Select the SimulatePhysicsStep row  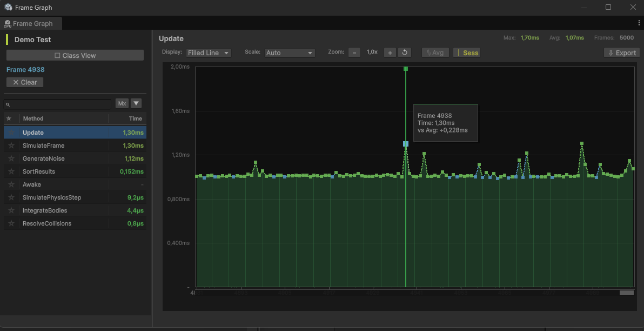75,197
